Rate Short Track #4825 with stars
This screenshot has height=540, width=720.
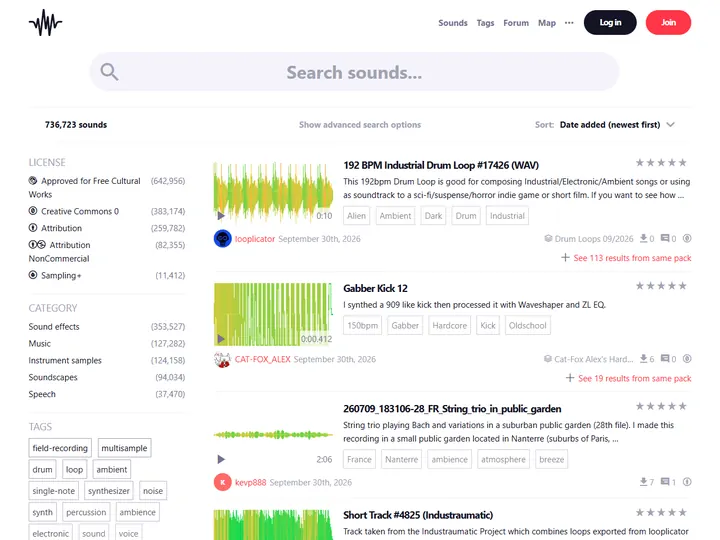[661, 512]
